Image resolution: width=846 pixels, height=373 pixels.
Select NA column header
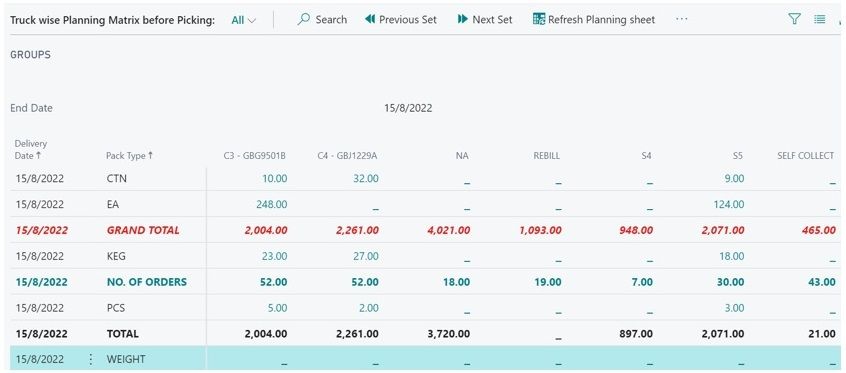(462, 155)
